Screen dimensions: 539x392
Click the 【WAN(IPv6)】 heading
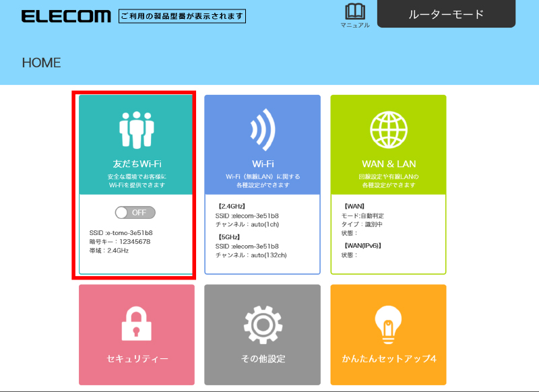point(362,246)
